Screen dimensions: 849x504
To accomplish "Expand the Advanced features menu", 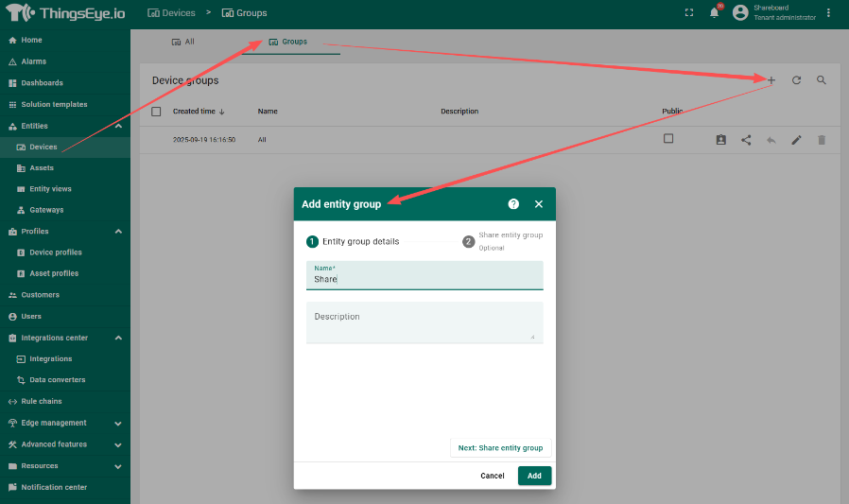I will 118,444.
